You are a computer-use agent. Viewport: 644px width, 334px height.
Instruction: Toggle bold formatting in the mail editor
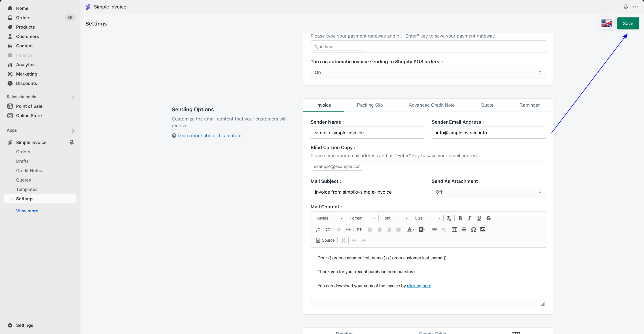pos(460,218)
